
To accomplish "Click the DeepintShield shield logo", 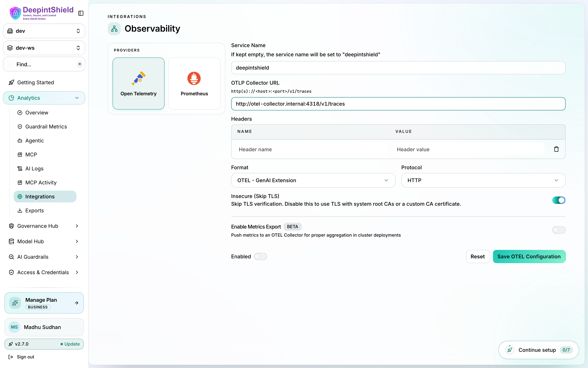I will coord(15,13).
